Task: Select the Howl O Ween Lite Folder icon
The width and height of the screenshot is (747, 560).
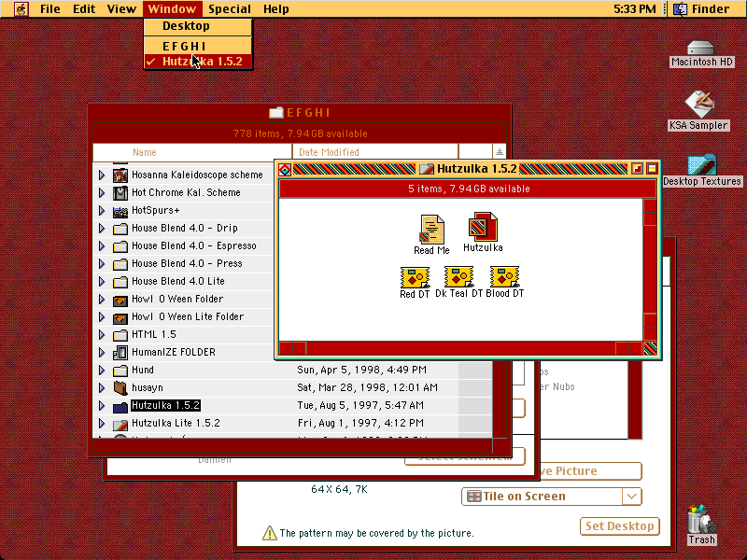Action: [120, 317]
